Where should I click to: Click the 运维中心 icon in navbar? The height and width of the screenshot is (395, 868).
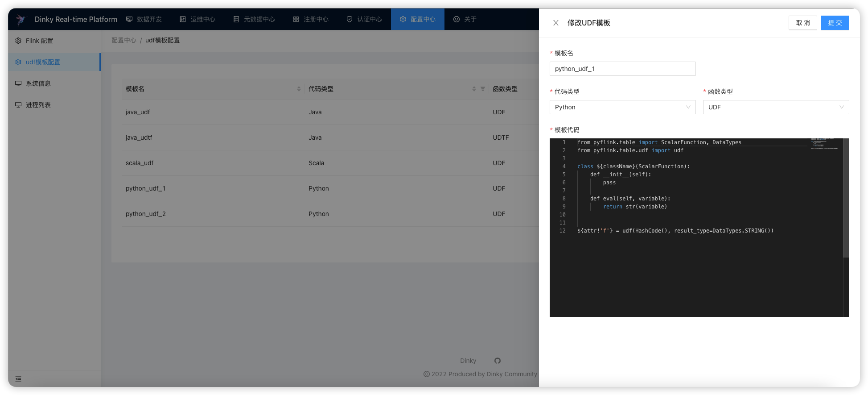pos(183,19)
